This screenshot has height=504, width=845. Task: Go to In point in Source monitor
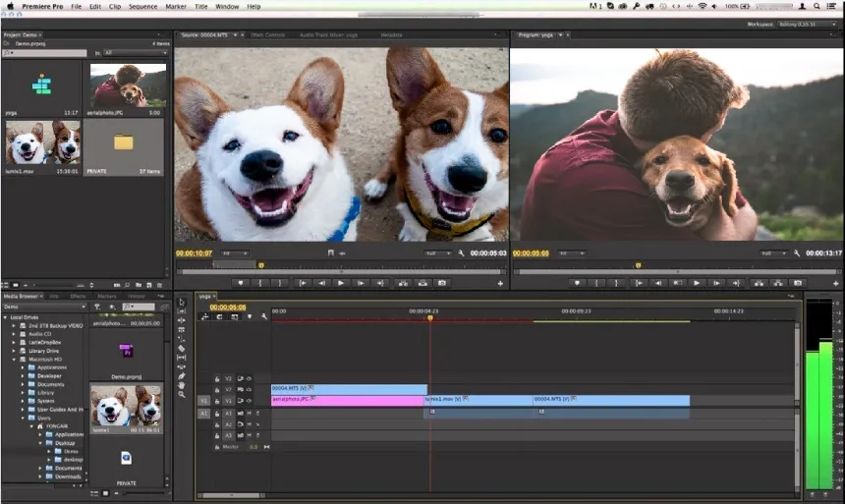pos(303,283)
